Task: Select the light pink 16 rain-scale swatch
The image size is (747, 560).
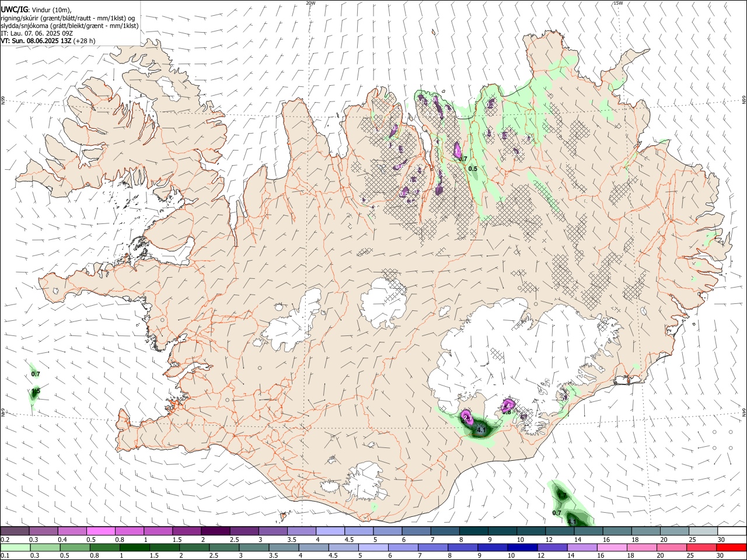Action: (x=612, y=548)
